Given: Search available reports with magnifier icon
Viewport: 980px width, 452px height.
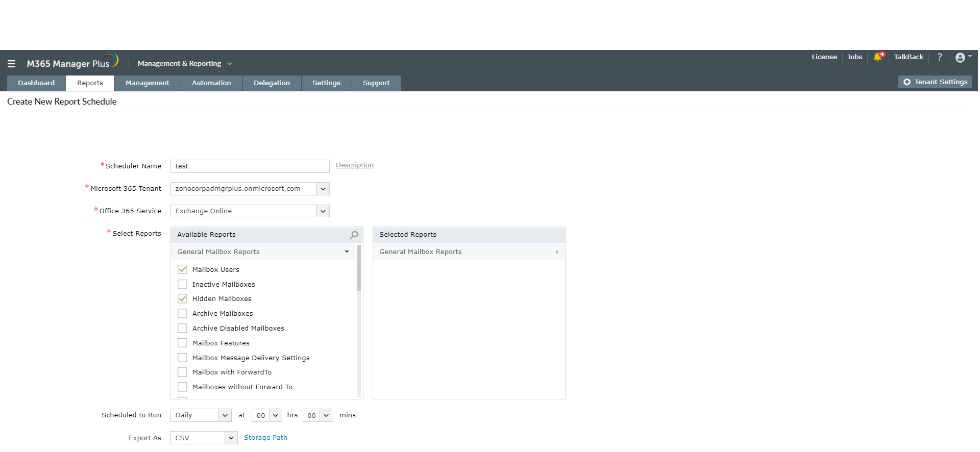Looking at the screenshot, I should (x=354, y=235).
